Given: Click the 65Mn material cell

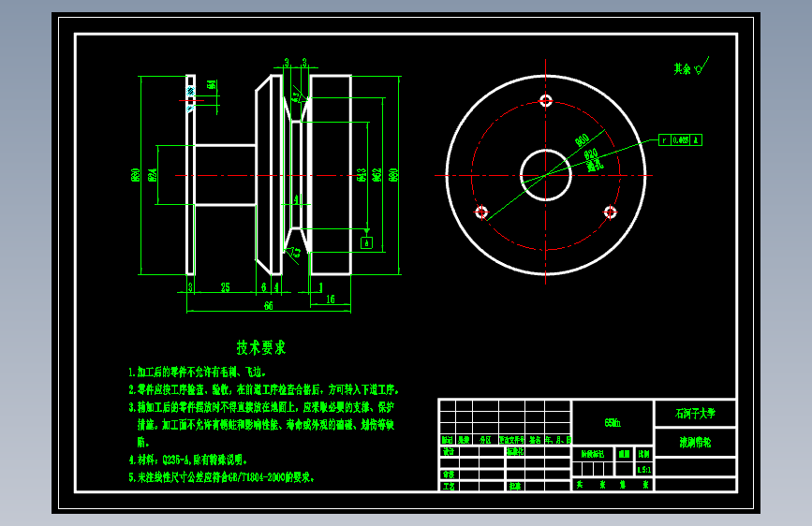Looking at the screenshot, I should (613, 422).
